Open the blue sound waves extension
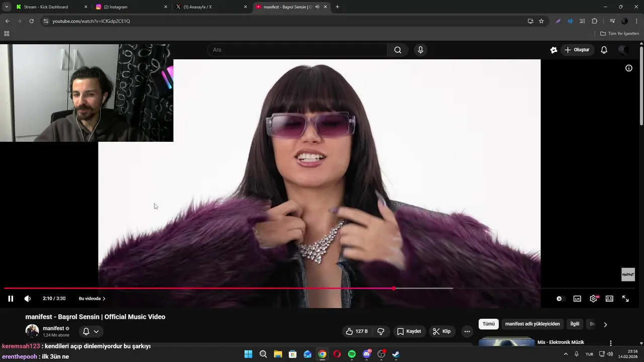 [x=570, y=21]
